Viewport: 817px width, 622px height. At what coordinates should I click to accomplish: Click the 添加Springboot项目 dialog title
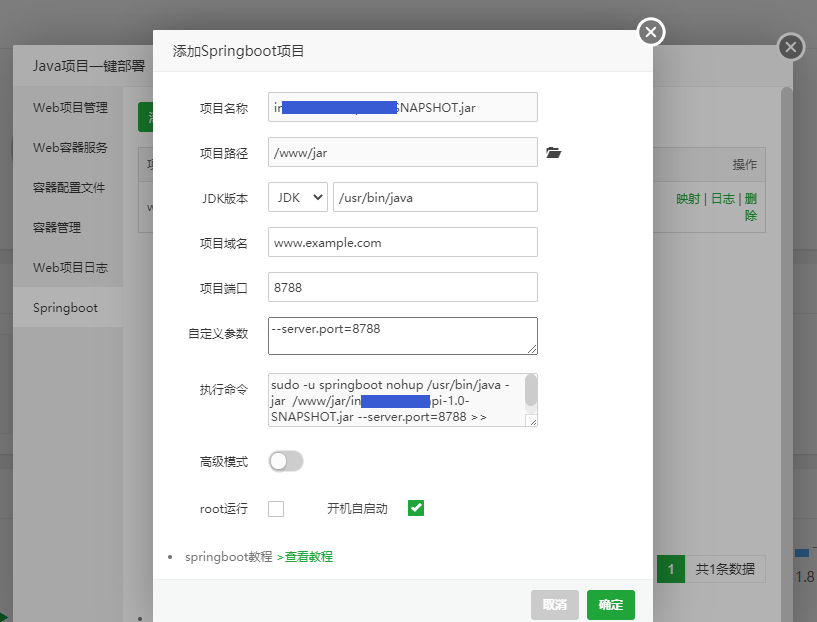[238, 51]
